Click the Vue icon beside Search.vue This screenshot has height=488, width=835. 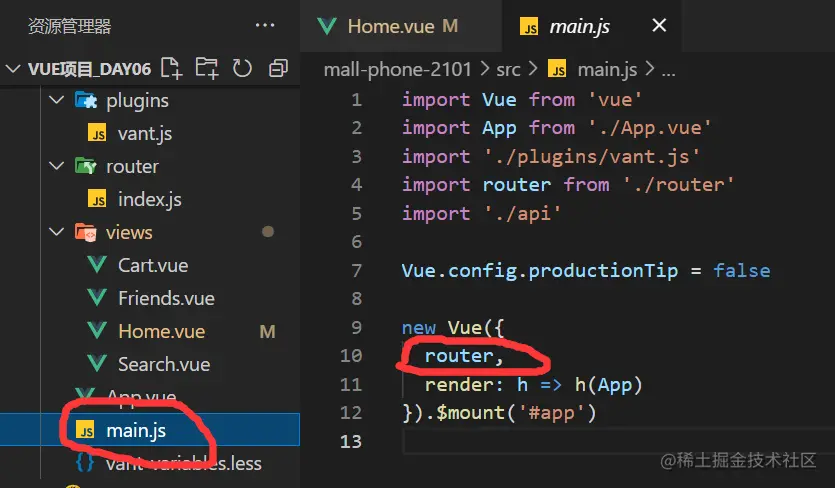(97, 364)
